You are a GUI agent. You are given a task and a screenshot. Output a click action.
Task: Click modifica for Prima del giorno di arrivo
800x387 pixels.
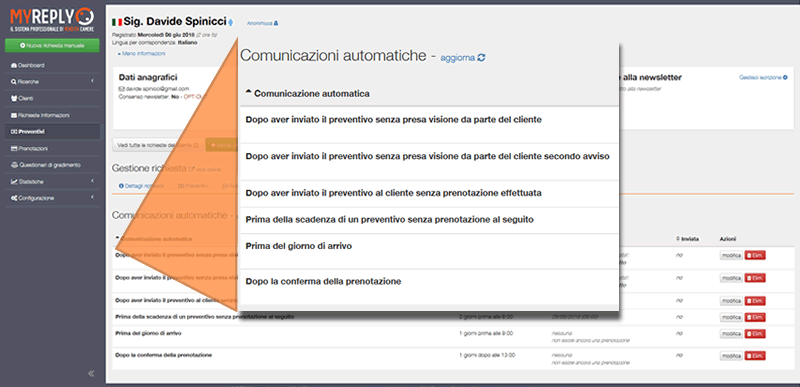point(731,333)
